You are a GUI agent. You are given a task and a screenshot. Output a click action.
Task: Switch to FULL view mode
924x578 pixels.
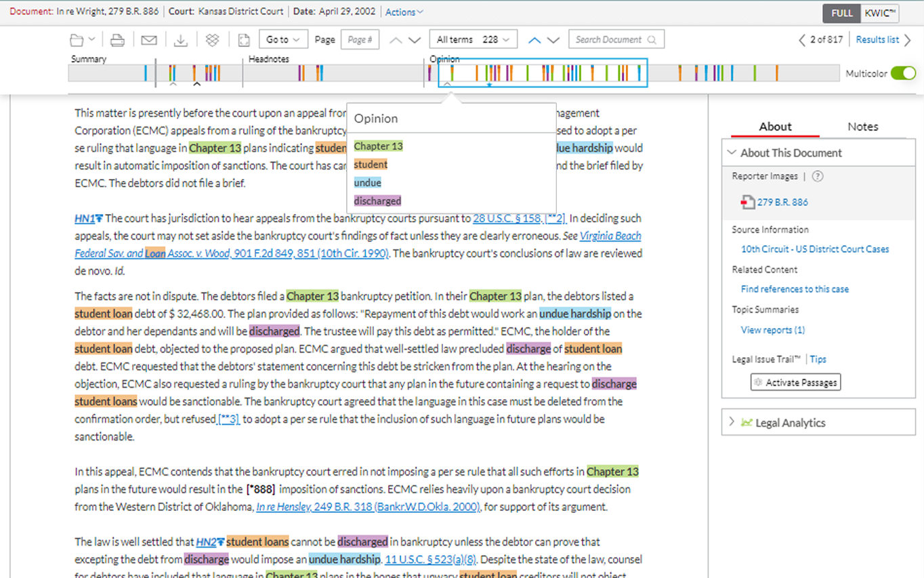point(843,12)
